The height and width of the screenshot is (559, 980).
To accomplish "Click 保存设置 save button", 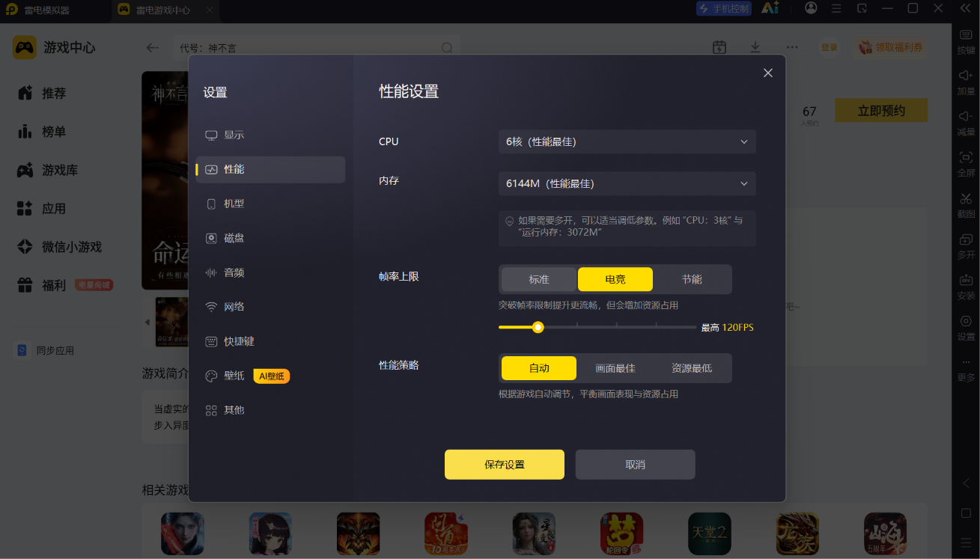I will point(505,464).
